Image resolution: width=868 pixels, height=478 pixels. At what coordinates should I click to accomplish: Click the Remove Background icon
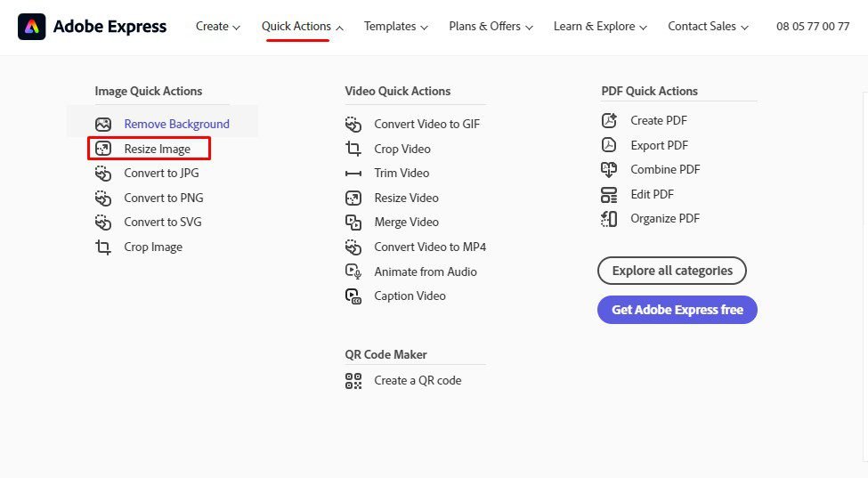103,125
